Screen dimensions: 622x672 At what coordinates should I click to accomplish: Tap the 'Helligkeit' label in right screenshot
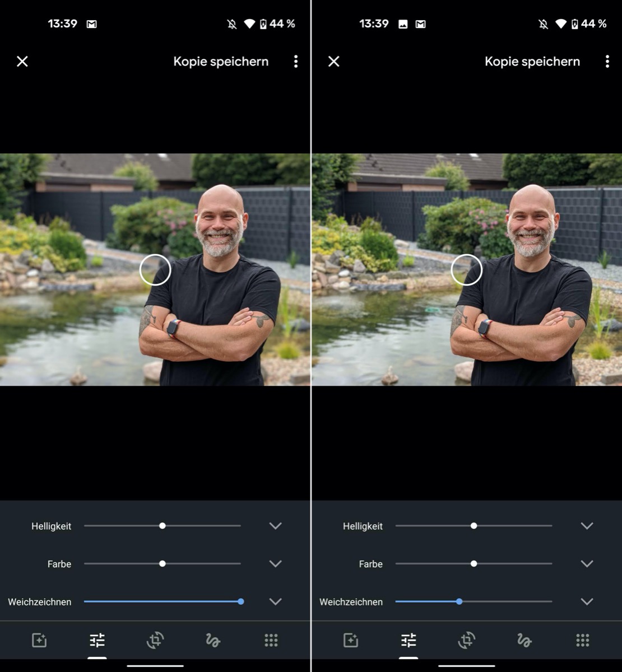(363, 526)
